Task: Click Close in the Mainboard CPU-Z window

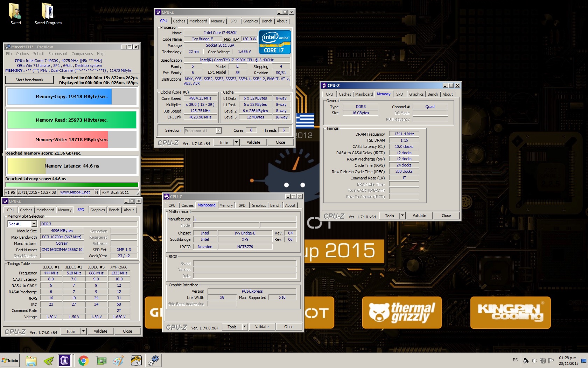Action: point(289,327)
